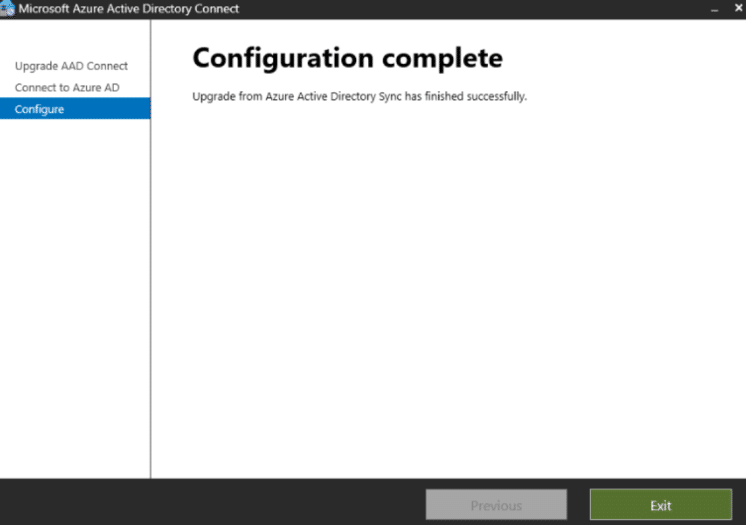Click the greyed-out Previous button
Image resolution: width=746 pixels, height=525 pixels.
pyautogui.click(x=496, y=505)
